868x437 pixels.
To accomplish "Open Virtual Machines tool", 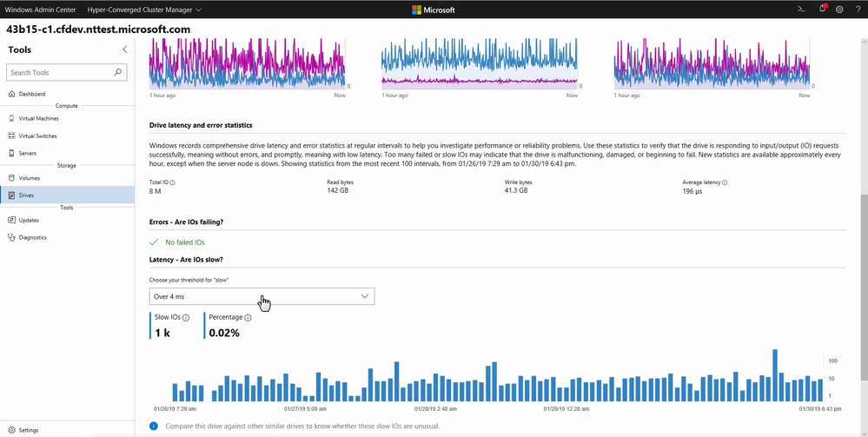I will [67, 118].
